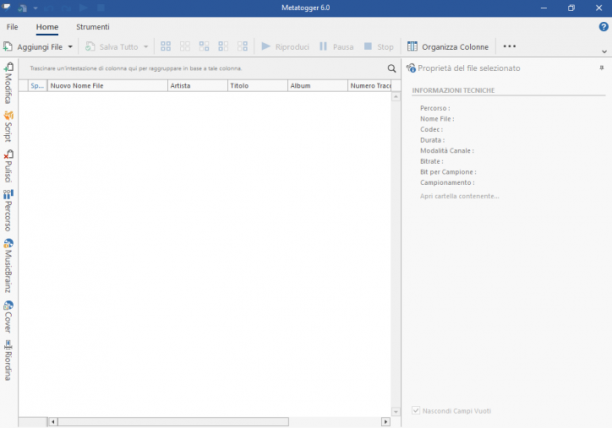
Task: Click the grid icon with diagonal highlighted squares
Action: pyautogui.click(x=204, y=46)
